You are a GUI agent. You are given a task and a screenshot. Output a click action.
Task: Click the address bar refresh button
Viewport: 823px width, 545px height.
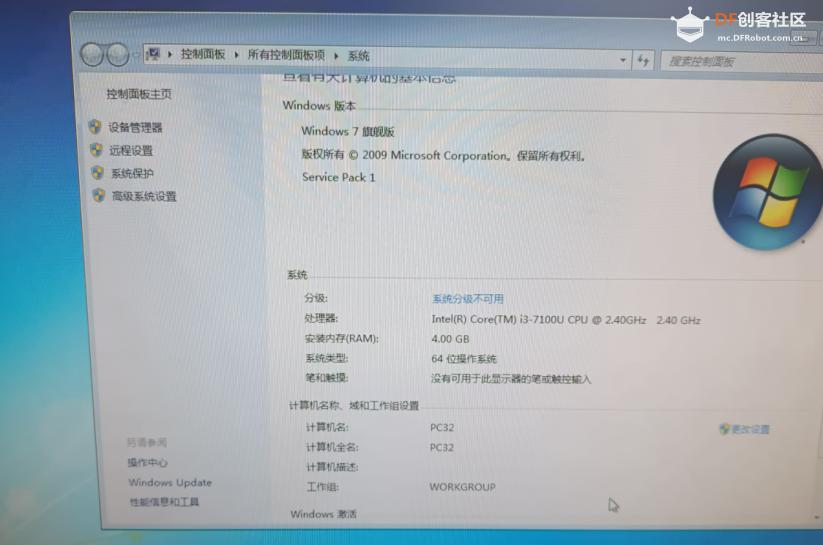[643, 61]
